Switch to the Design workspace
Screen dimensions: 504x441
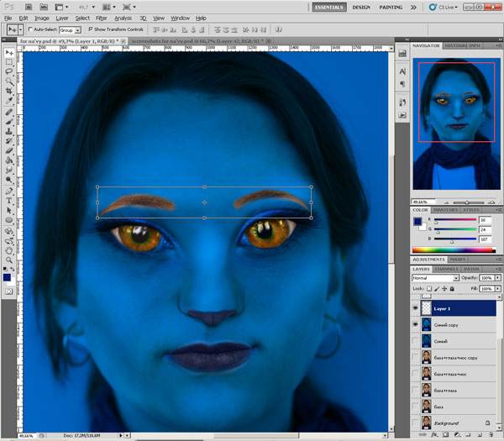[x=361, y=7]
